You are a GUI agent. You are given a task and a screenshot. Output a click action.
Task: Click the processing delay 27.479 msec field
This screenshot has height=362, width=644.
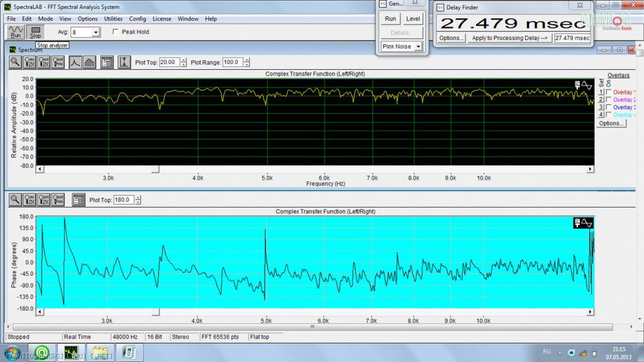(x=572, y=38)
